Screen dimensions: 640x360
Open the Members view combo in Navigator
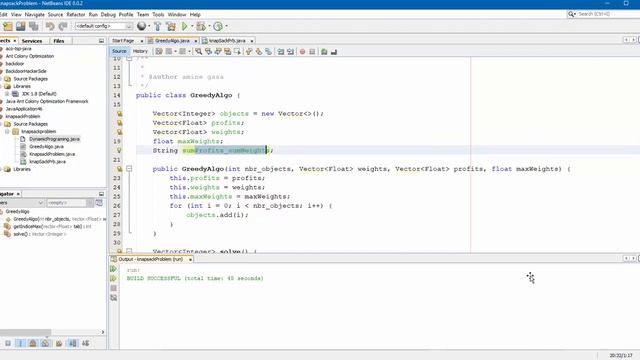pyautogui.click(x=22, y=203)
